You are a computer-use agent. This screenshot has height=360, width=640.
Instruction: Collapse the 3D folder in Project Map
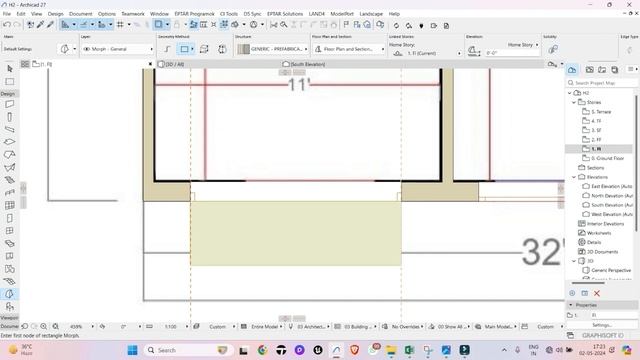coord(574,261)
